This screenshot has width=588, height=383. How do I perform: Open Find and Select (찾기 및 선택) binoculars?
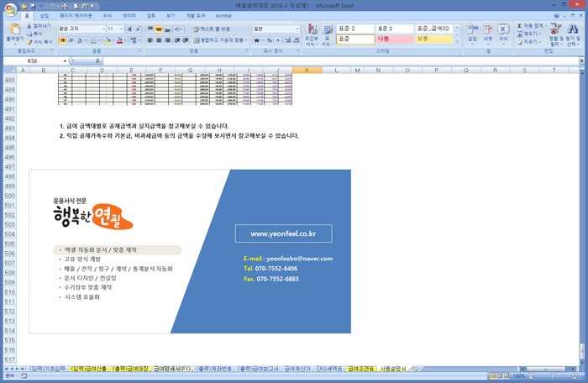pyautogui.click(x=573, y=34)
